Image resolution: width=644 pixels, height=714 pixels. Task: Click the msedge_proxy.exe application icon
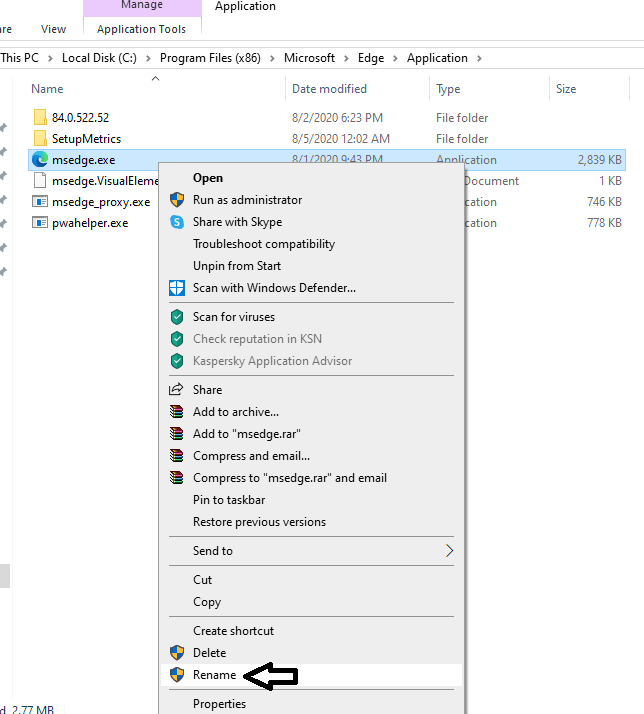(40, 201)
